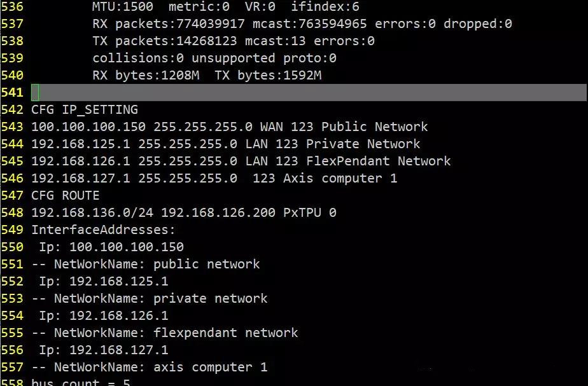Click gateway address 192.168.126.200
The height and width of the screenshot is (386, 588).
(x=218, y=212)
